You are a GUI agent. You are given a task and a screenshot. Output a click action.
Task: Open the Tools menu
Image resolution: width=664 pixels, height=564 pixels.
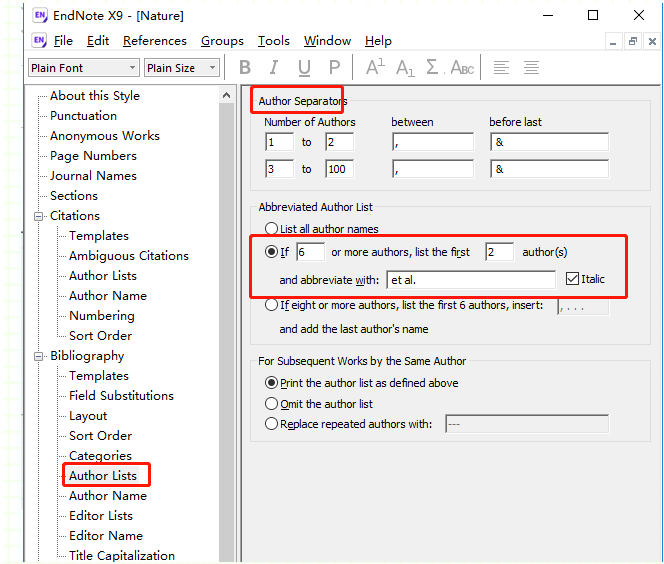274,41
